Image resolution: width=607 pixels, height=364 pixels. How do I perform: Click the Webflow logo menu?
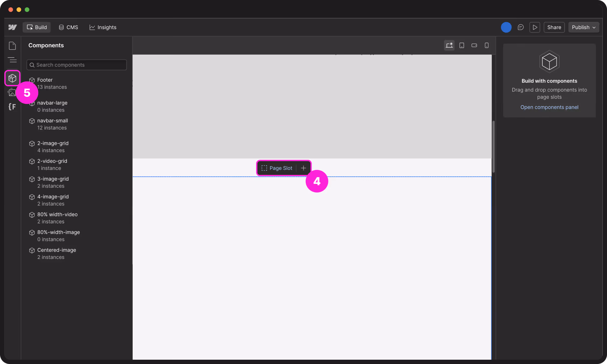tap(12, 27)
